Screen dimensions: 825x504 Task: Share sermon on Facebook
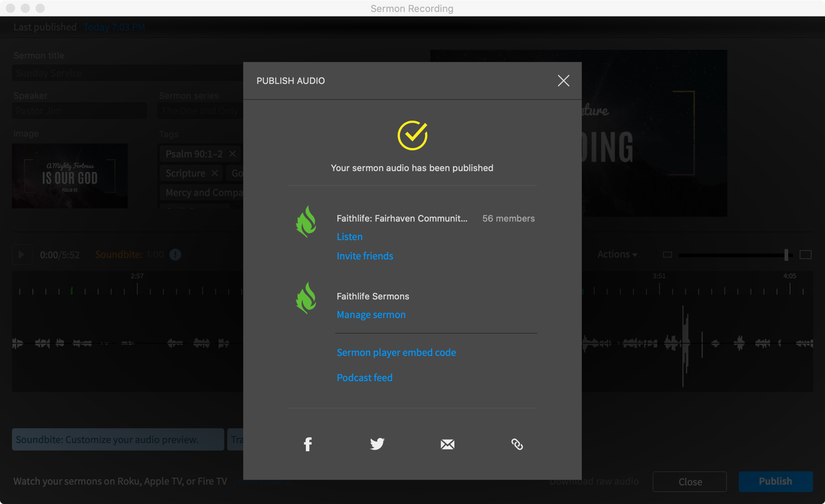308,444
